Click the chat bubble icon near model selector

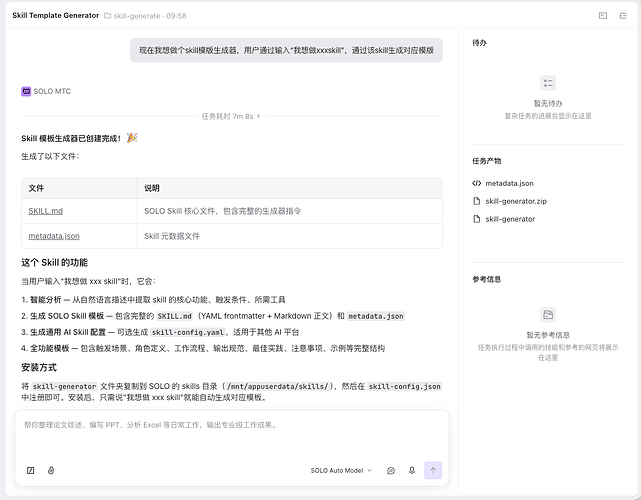391,471
